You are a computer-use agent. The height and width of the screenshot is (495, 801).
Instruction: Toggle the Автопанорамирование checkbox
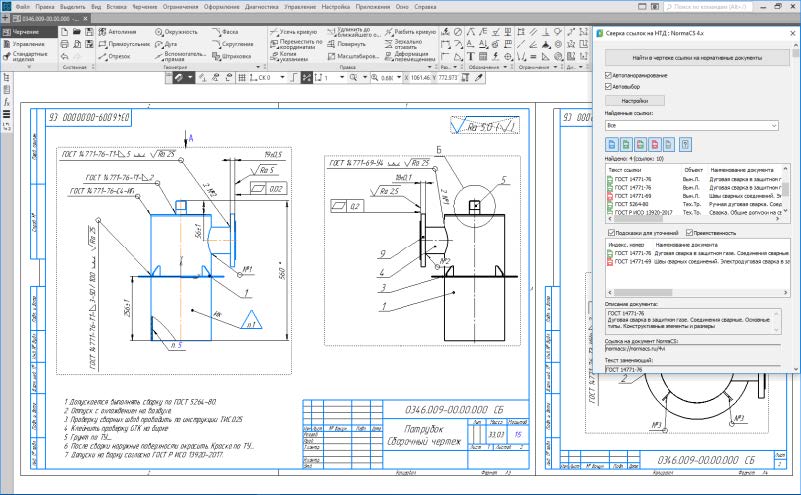tap(609, 75)
